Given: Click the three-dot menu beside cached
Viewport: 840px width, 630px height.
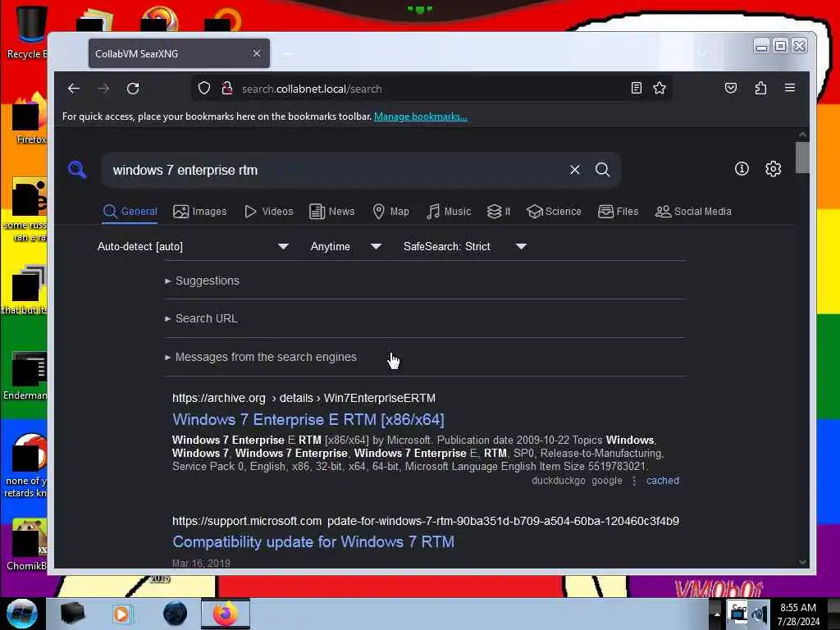Looking at the screenshot, I should tap(634, 481).
